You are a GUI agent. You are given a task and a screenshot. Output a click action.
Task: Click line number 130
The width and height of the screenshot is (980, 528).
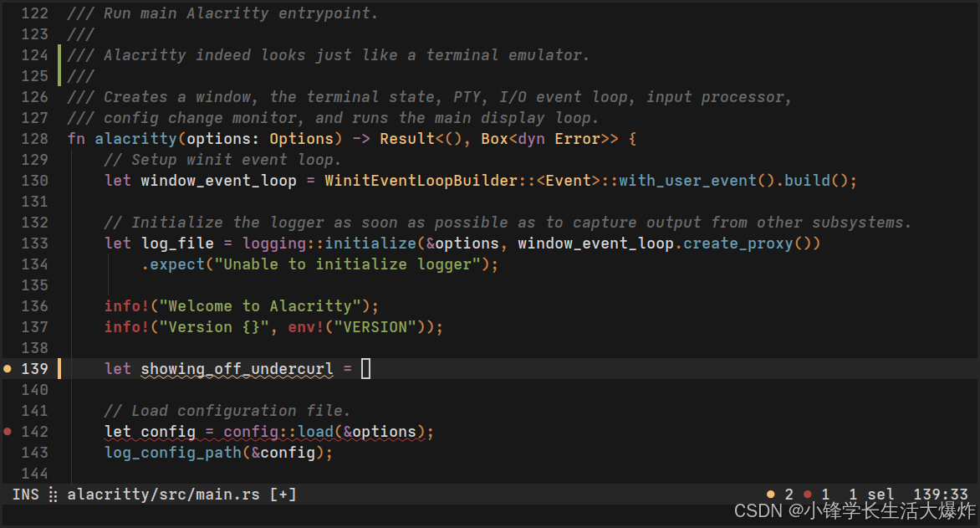[34, 181]
